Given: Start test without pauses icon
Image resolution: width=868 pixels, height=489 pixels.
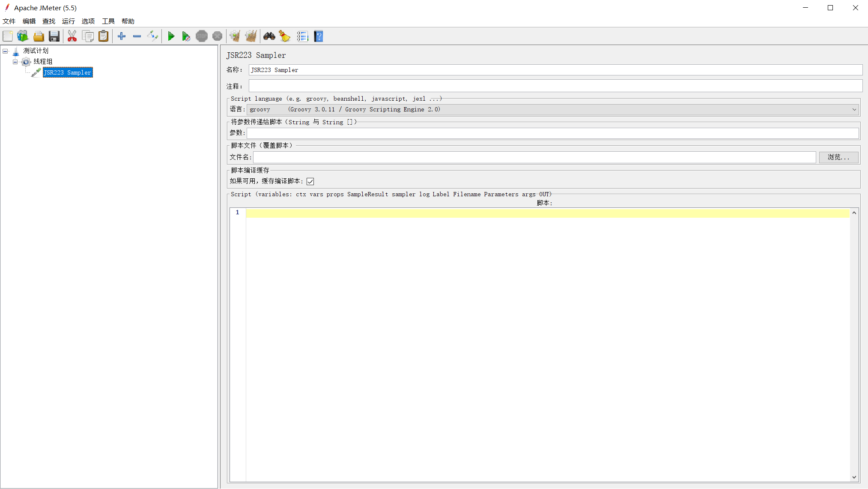Looking at the screenshot, I should [x=186, y=36].
